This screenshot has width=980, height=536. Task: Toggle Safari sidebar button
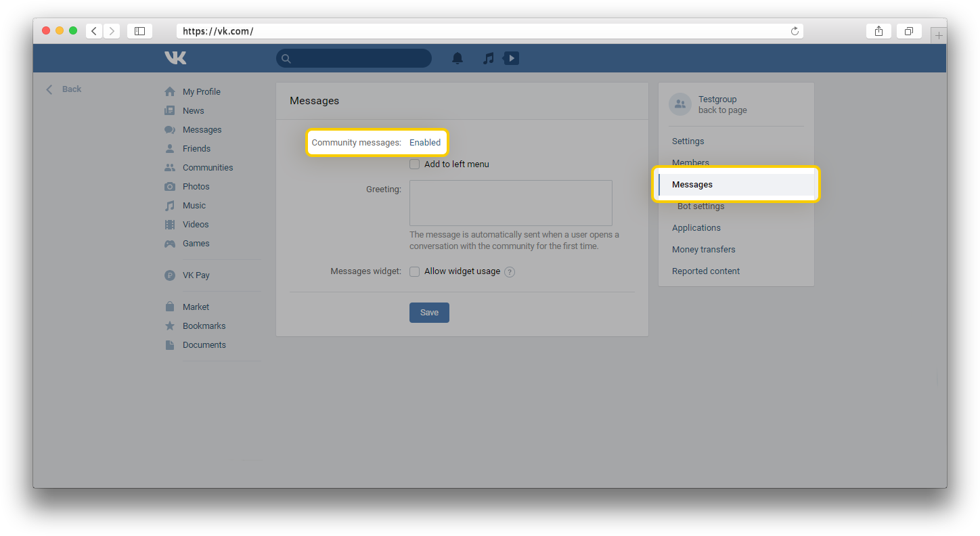click(139, 31)
